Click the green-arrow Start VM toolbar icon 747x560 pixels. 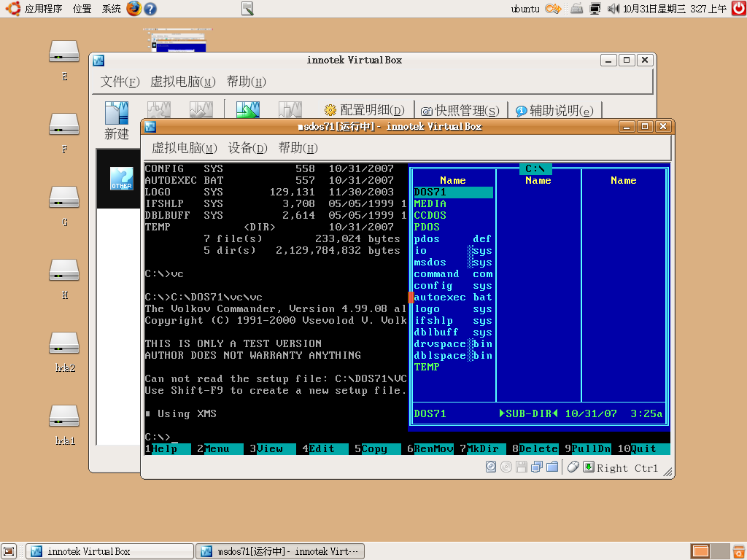click(x=248, y=110)
